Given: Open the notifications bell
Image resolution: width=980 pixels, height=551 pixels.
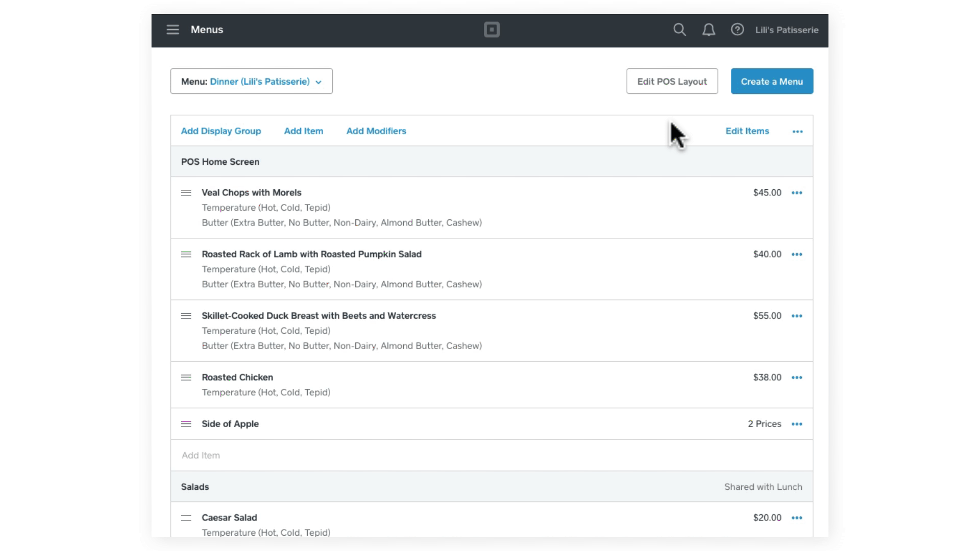Looking at the screenshot, I should (x=708, y=30).
